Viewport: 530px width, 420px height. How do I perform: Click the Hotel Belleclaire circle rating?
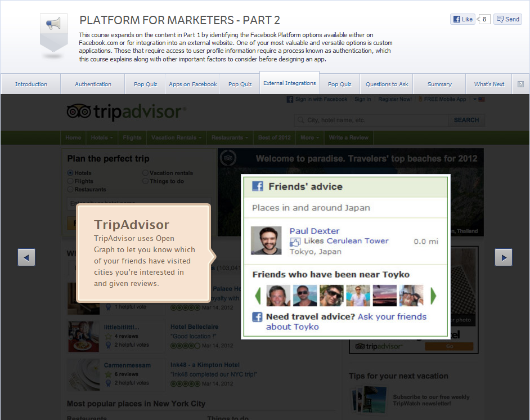pyautogui.click(x=185, y=346)
